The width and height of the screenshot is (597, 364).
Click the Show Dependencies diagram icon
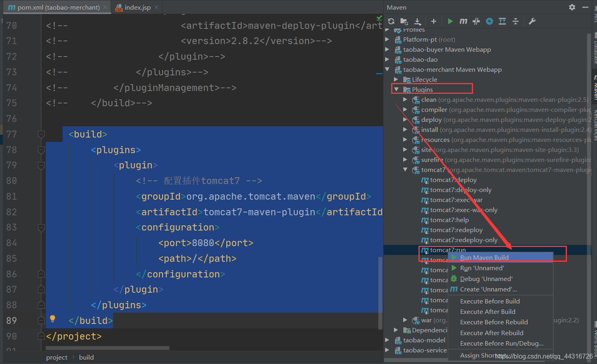click(x=502, y=21)
